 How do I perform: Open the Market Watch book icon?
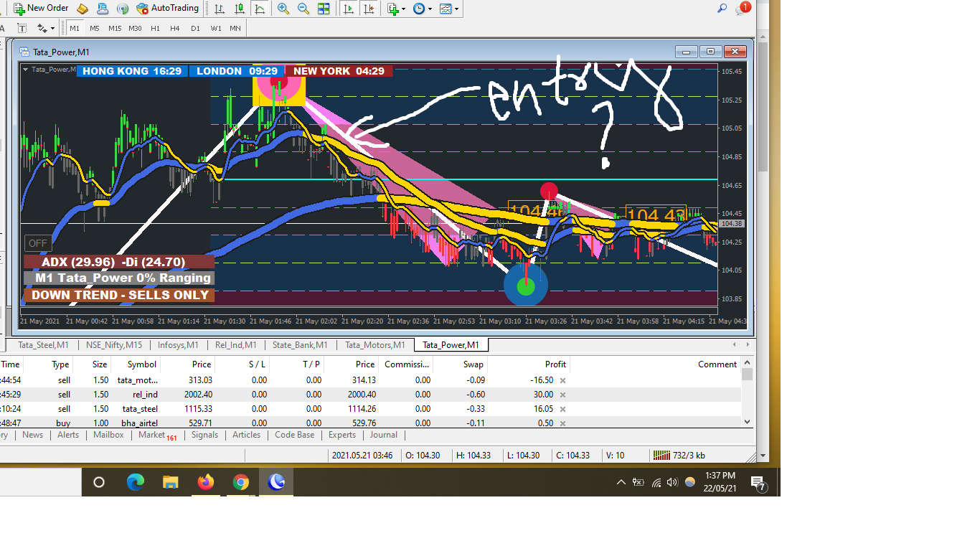(83, 9)
